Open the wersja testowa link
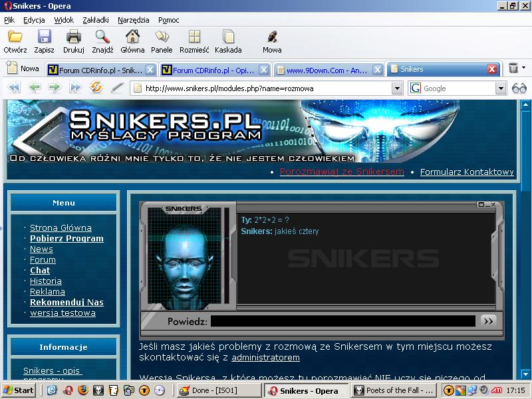This screenshot has height=399, width=532. coord(63,313)
